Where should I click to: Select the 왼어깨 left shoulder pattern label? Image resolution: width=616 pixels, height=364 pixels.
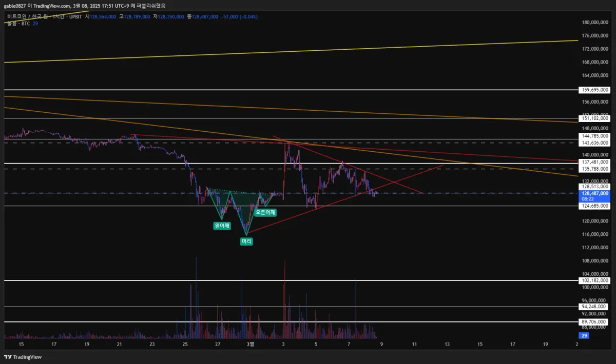tap(222, 226)
